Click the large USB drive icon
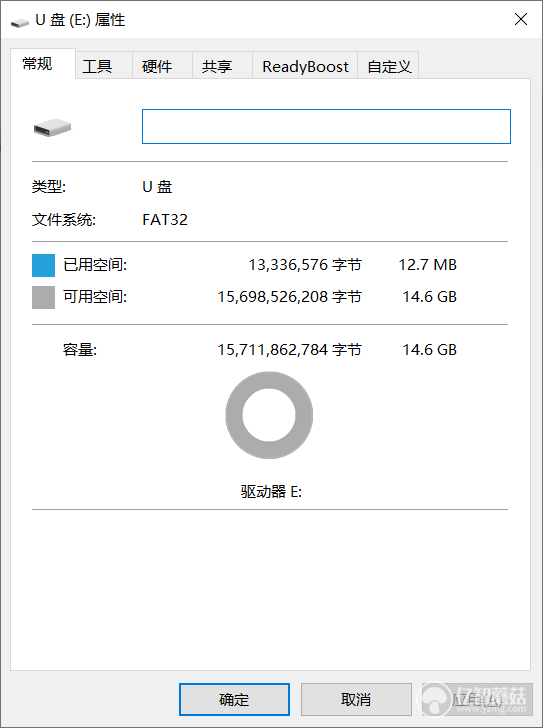The height and width of the screenshot is (728, 543). tap(52, 127)
